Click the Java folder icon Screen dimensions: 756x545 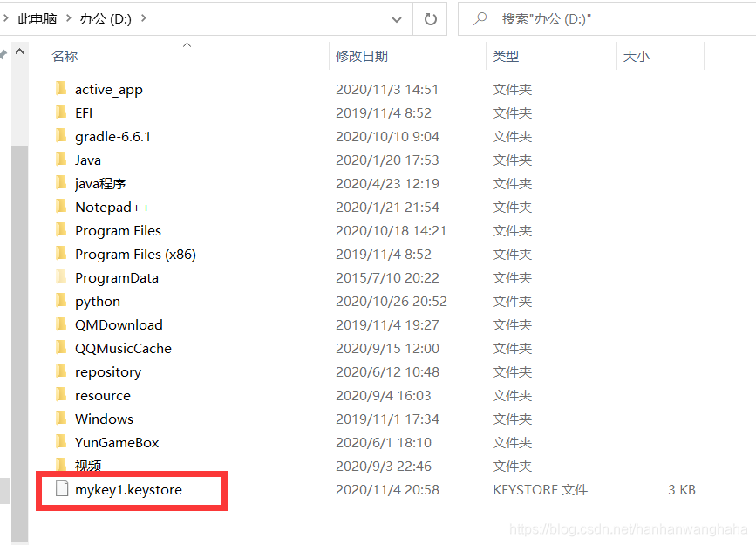pos(61,160)
